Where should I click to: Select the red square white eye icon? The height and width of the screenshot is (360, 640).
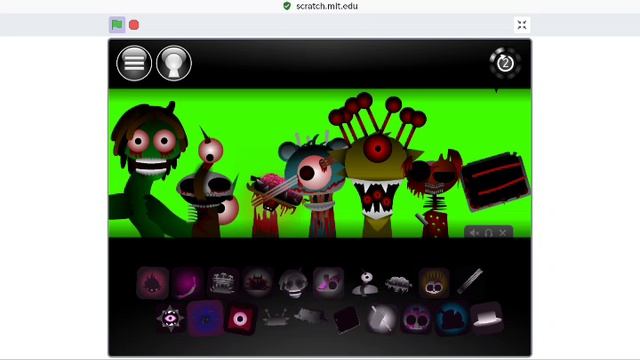tap(240, 319)
